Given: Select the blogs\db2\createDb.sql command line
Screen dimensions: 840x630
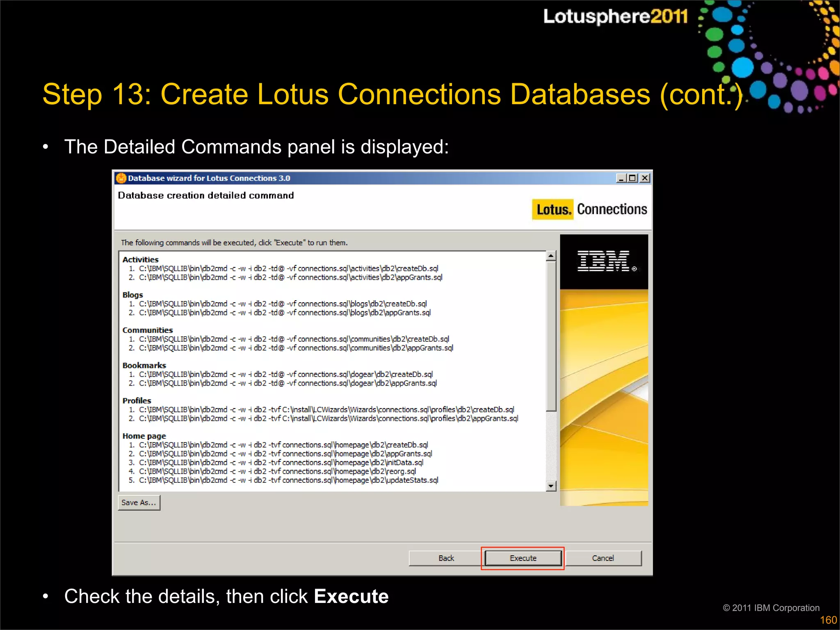Looking at the screenshot, I should 278,304.
